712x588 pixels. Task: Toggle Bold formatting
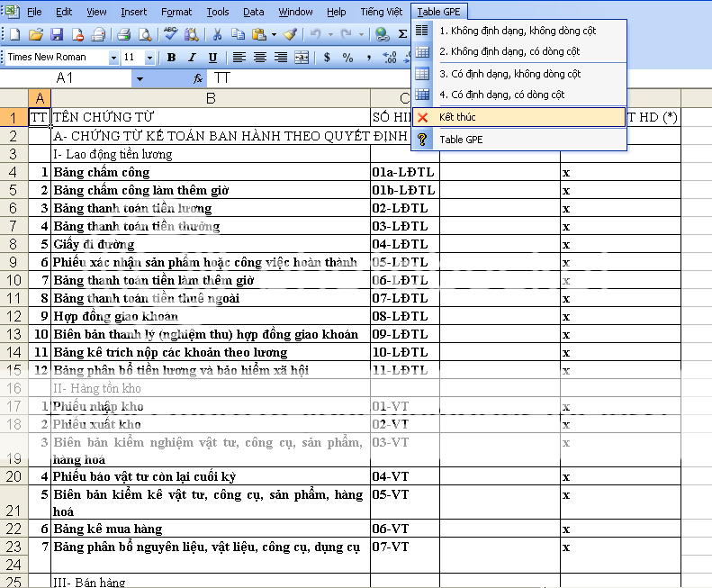click(x=171, y=58)
